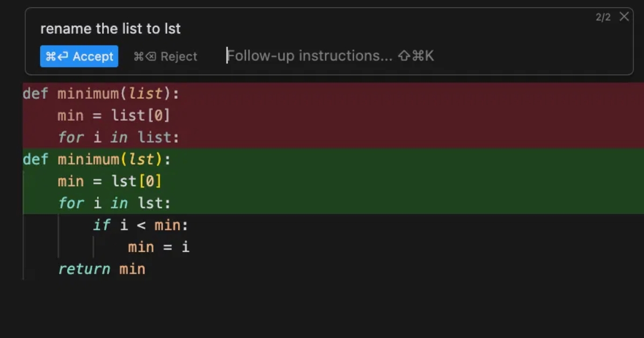The image size is (644, 338).
Task: Click the prompt text 'rename the list to lst'
Action: tap(110, 29)
